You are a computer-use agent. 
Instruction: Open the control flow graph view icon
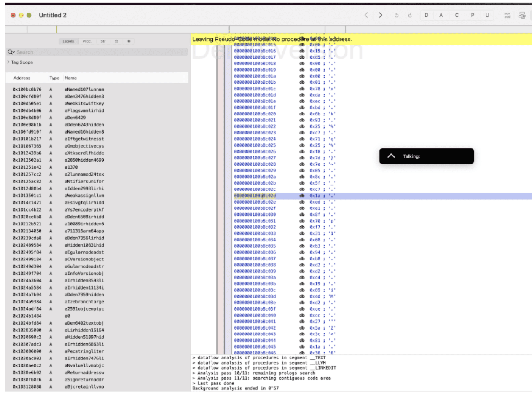tap(522, 15)
